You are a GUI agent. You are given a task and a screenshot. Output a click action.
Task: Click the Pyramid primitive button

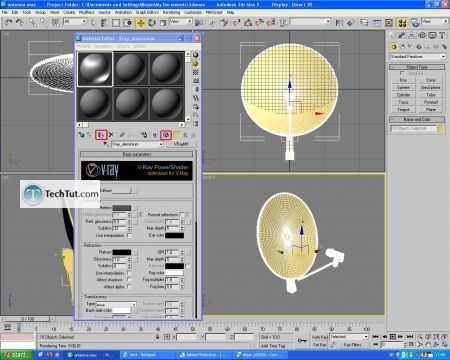click(x=431, y=102)
